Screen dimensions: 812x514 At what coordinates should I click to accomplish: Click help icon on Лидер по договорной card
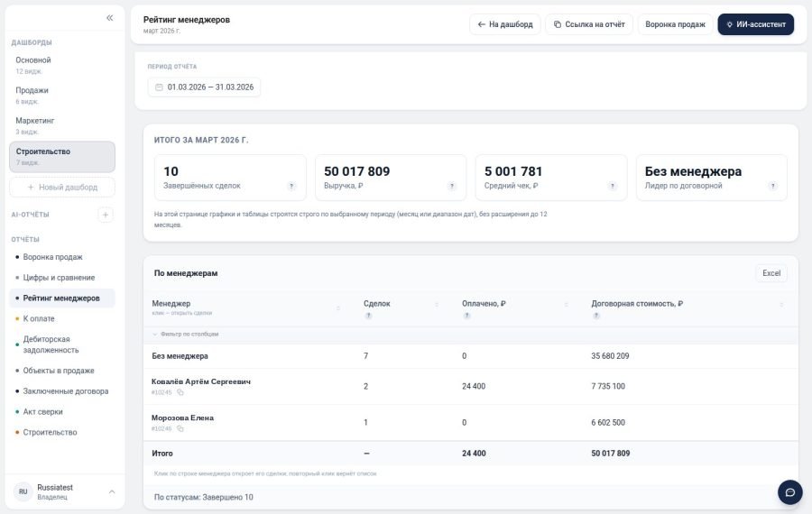772,187
